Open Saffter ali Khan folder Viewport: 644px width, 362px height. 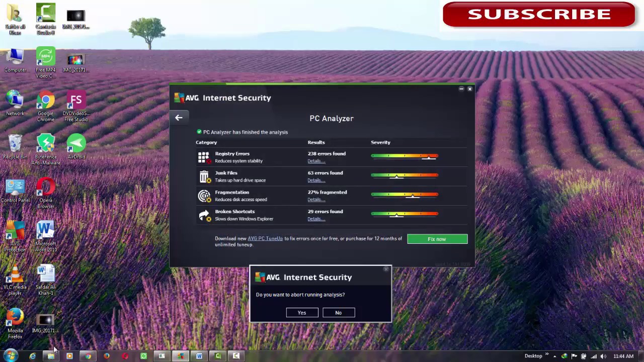pos(15,20)
